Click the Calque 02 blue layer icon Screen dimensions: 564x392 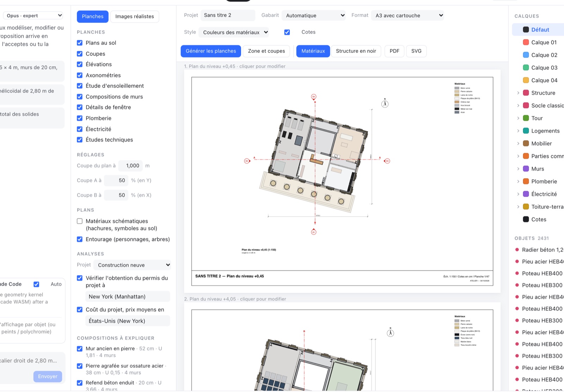click(x=526, y=55)
